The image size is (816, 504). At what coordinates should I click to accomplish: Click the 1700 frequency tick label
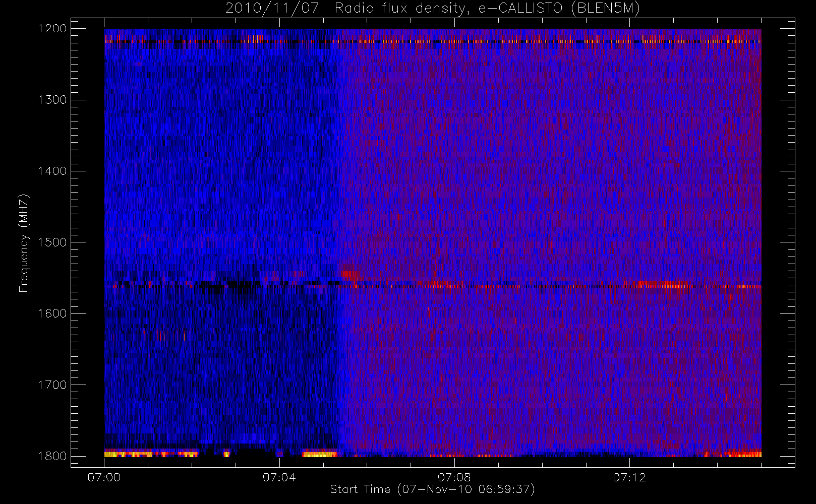(52, 385)
